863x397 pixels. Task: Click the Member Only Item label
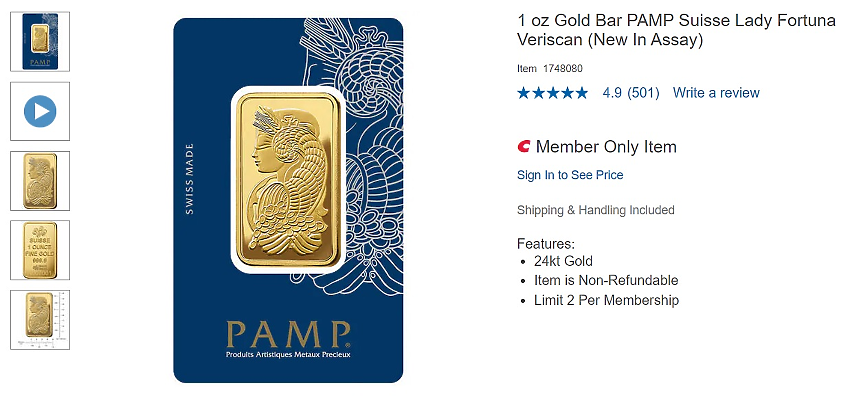pyautogui.click(x=606, y=147)
